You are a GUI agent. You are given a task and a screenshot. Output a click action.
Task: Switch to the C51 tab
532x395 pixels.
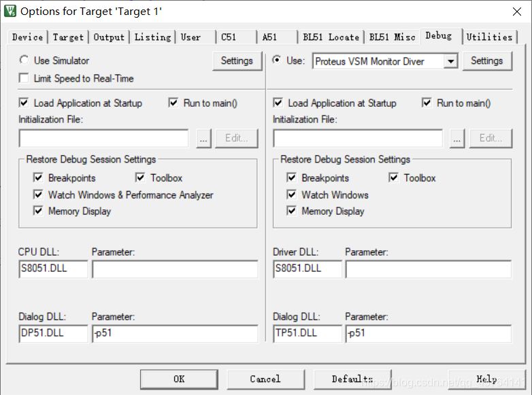[236, 37]
